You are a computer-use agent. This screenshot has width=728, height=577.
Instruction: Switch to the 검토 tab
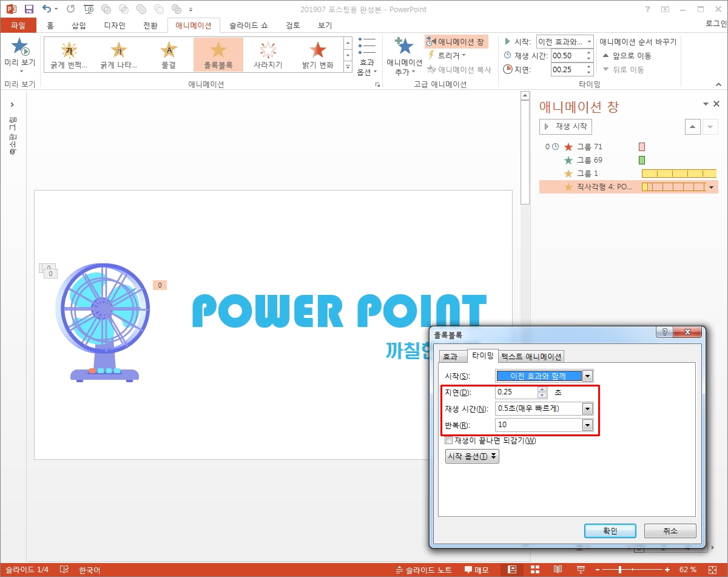293,25
